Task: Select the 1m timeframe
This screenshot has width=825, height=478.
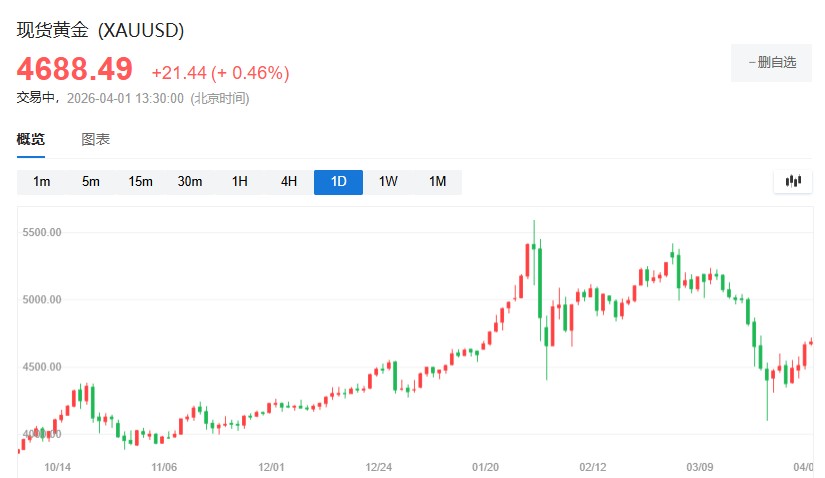Action: (x=42, y=181)
